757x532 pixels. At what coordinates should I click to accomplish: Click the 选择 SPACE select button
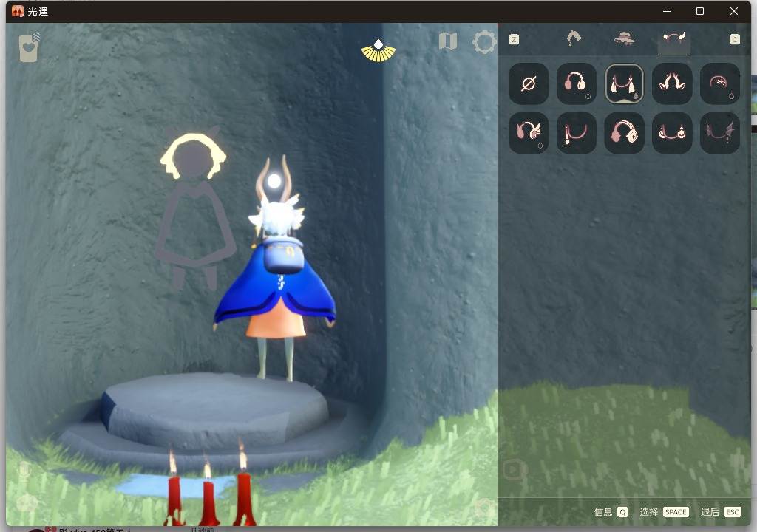click(x=664, y=512)
